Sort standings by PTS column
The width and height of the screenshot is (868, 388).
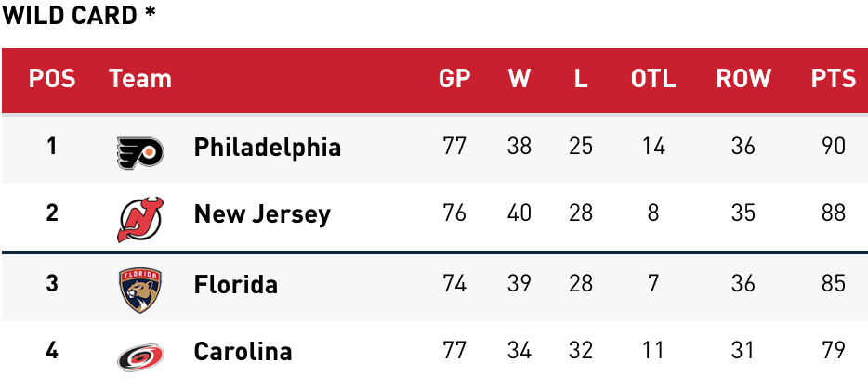point(833,79)
